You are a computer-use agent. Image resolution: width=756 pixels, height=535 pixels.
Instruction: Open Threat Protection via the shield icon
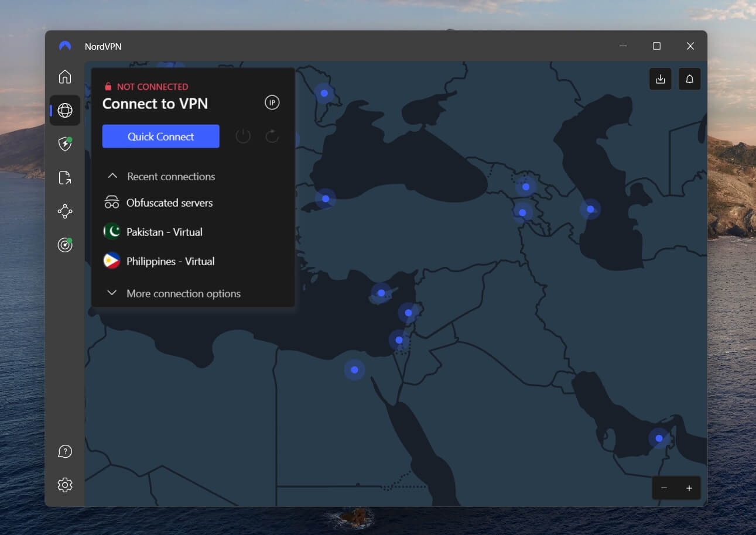pyautogui.click(x=65, y=144)
